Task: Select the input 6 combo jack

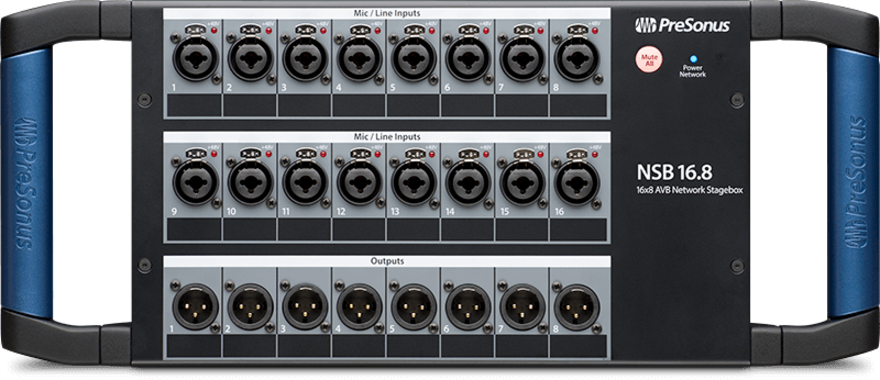Action: [x=468, y=58]
